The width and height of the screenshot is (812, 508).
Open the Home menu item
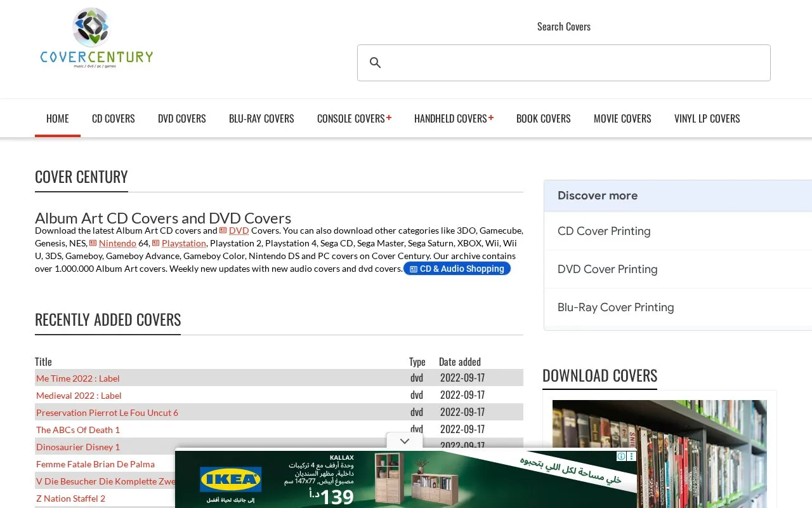(58, 118)
